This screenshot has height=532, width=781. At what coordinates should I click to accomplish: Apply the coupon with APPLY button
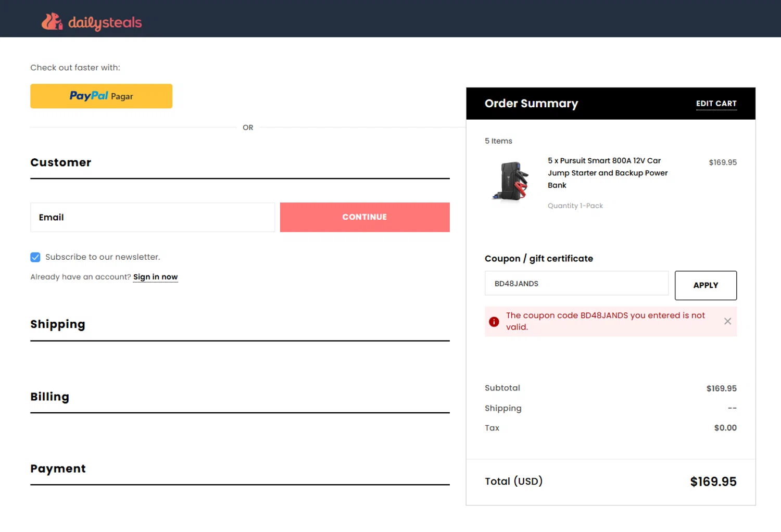(x=706, y=285)
